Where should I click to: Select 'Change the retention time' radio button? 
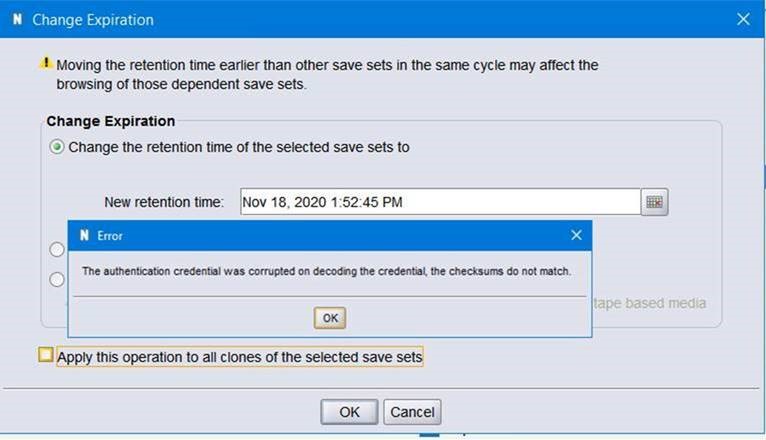coord(57,147)
